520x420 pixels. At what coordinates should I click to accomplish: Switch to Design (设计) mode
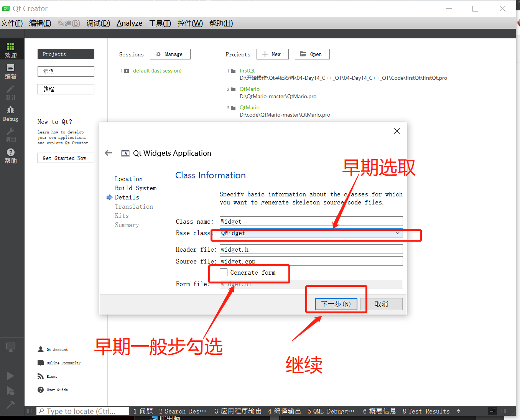(x=11, y=92)
